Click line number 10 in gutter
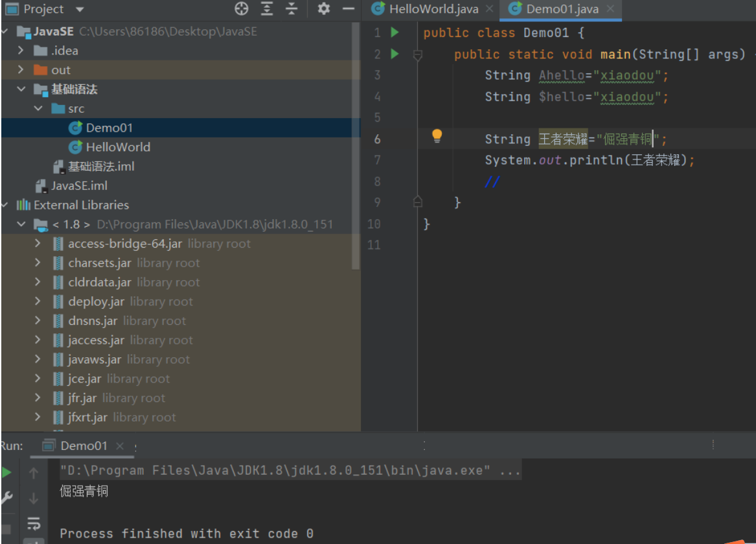756x544 pixels. tap(374, 224)
